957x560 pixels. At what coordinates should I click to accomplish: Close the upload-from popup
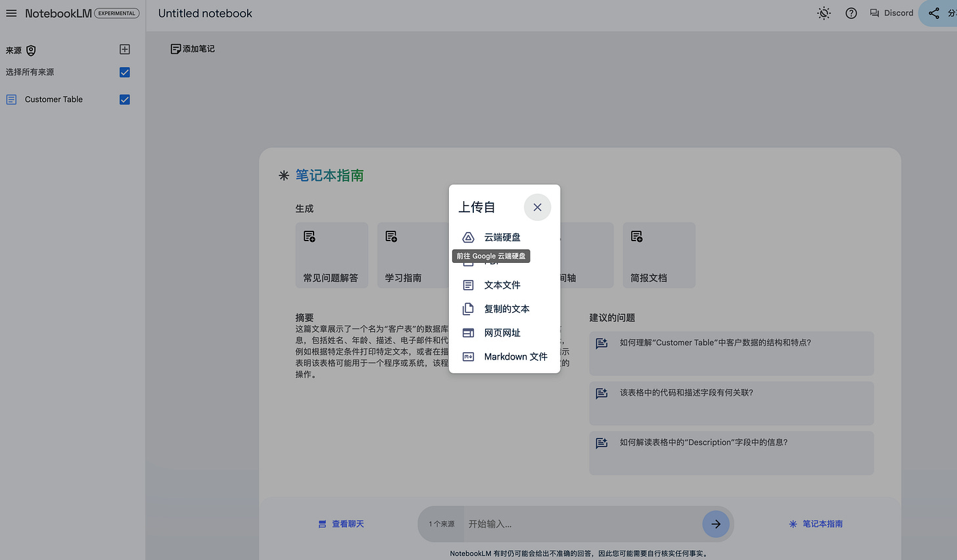pyautogui.click(x=537, y=207)
